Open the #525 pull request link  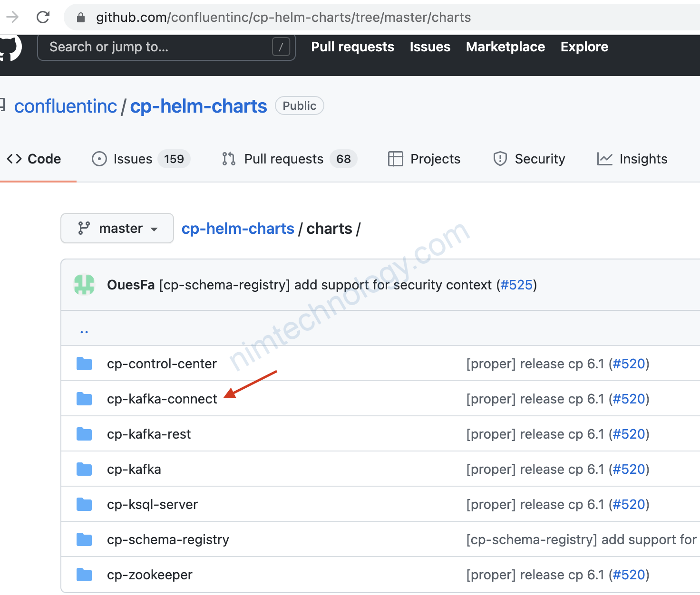pos(516,285)
